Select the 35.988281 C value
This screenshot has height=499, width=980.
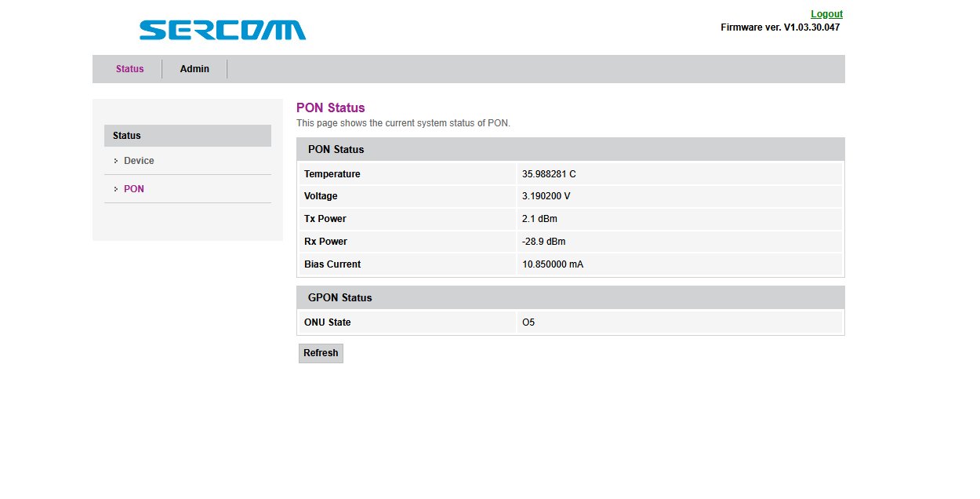click(x=549, y=174)
